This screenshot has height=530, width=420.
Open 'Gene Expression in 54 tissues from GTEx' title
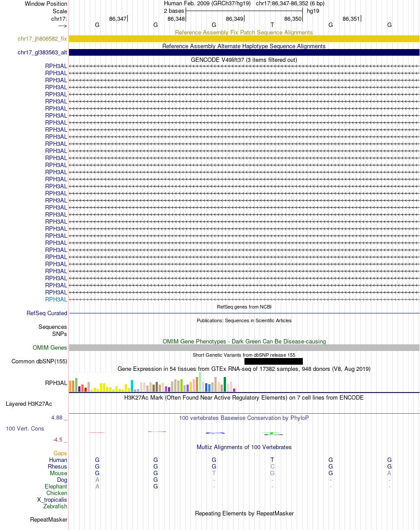244,369
